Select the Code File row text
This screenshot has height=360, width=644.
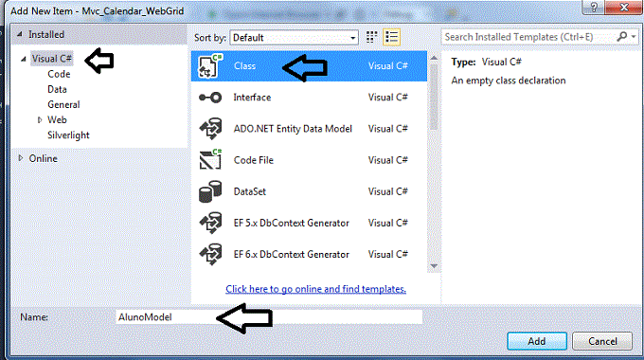click(x=254, y=160)
